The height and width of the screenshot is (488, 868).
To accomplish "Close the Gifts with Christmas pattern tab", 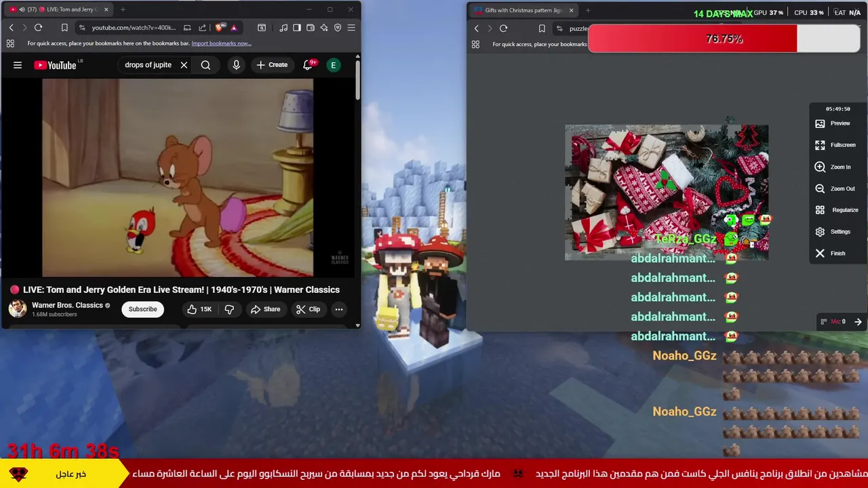I will 571,10.
